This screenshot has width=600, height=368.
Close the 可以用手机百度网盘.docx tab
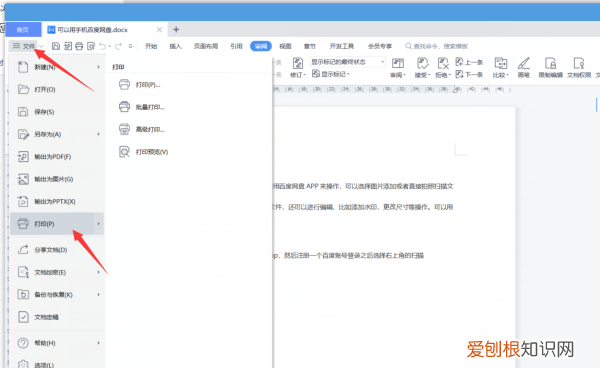[160, 29]
